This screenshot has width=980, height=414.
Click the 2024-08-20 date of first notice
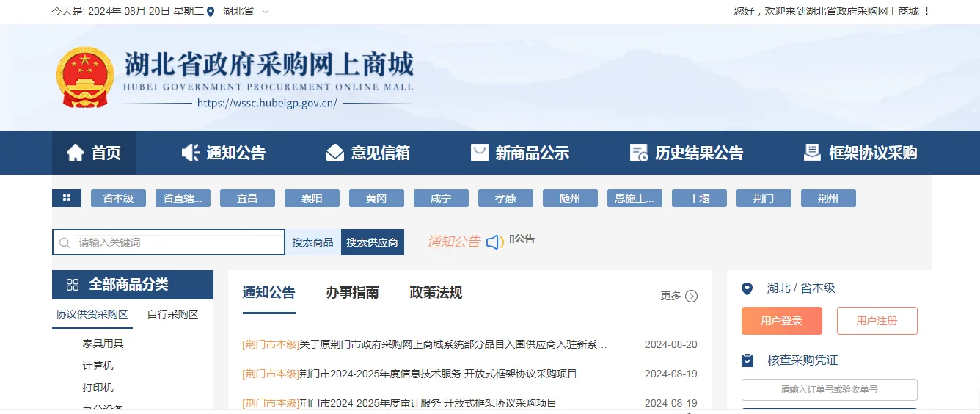671,344
